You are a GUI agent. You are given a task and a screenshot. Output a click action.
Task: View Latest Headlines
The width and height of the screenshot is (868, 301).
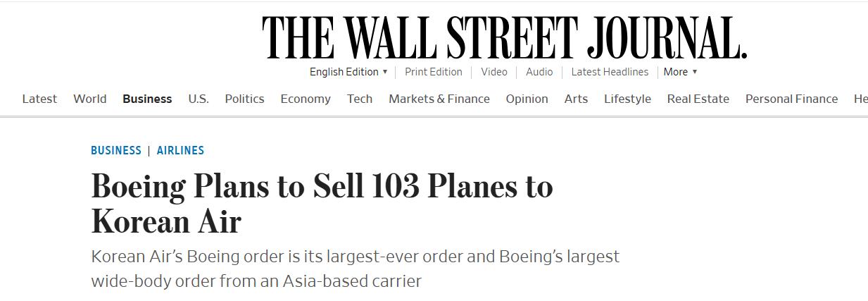coord(610,72)
